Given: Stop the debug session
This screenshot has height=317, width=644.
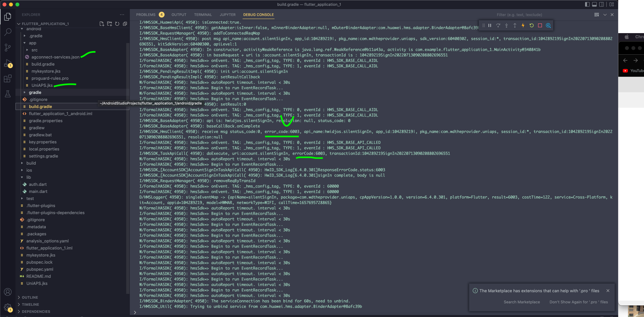Looking at the screenshot, I should 540,25.
